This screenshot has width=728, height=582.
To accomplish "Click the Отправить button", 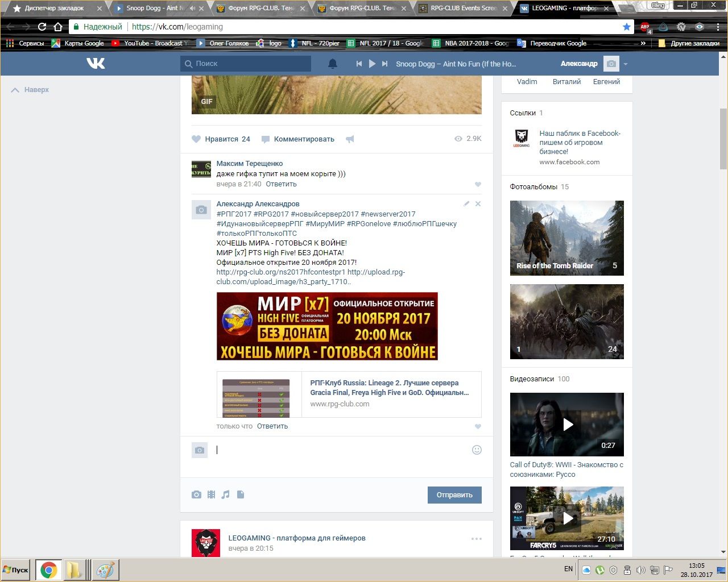I will (454, 495).
